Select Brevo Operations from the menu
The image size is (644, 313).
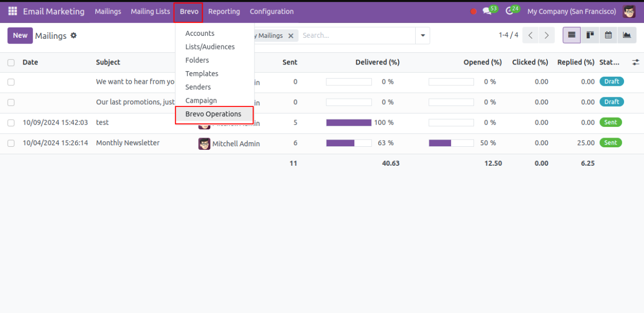[213, 114]
